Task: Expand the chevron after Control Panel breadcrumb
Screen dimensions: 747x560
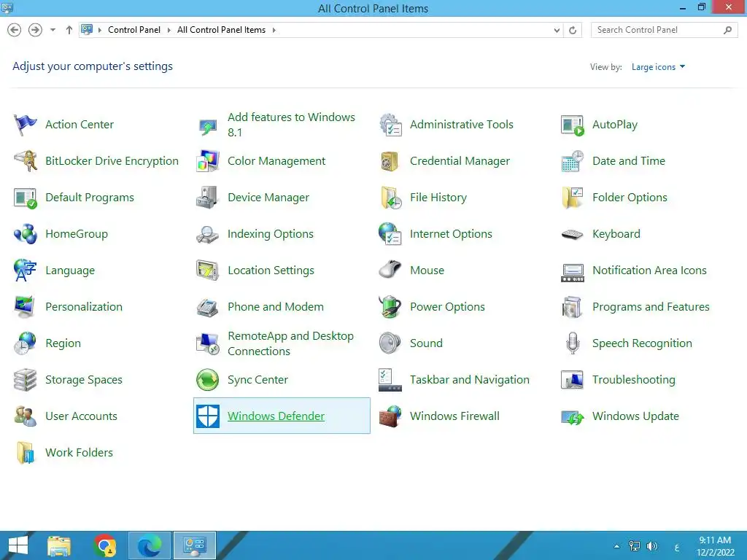Action: tap(169, 30)
